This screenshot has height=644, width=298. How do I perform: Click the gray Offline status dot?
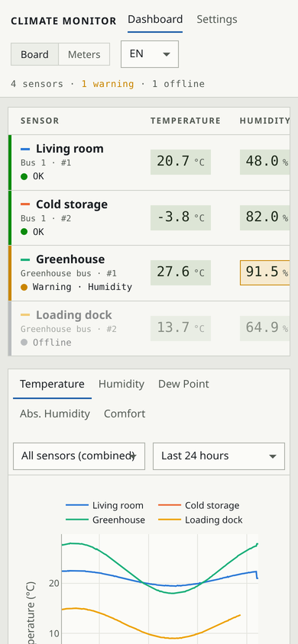pos(24,342)
